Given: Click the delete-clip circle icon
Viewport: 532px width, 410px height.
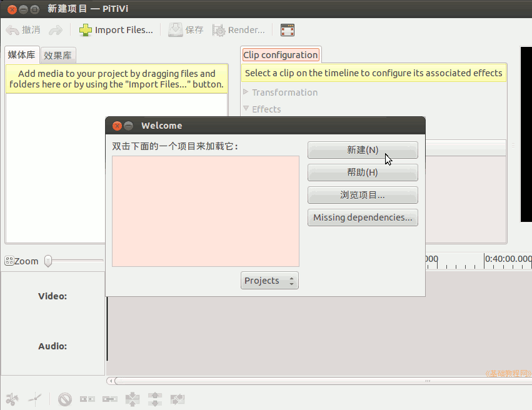Looking at the screenshot, I should [x=64, y=399].
